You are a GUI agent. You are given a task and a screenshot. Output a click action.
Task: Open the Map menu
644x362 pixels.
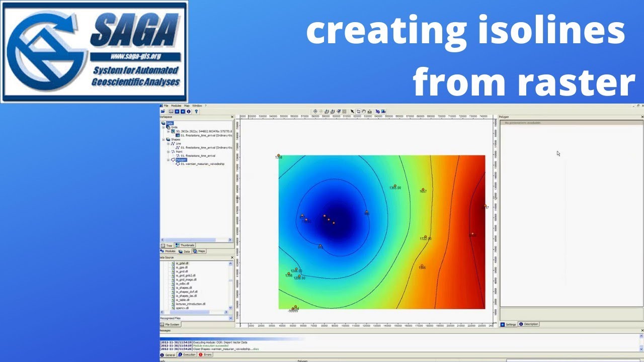tap(187, 106)
